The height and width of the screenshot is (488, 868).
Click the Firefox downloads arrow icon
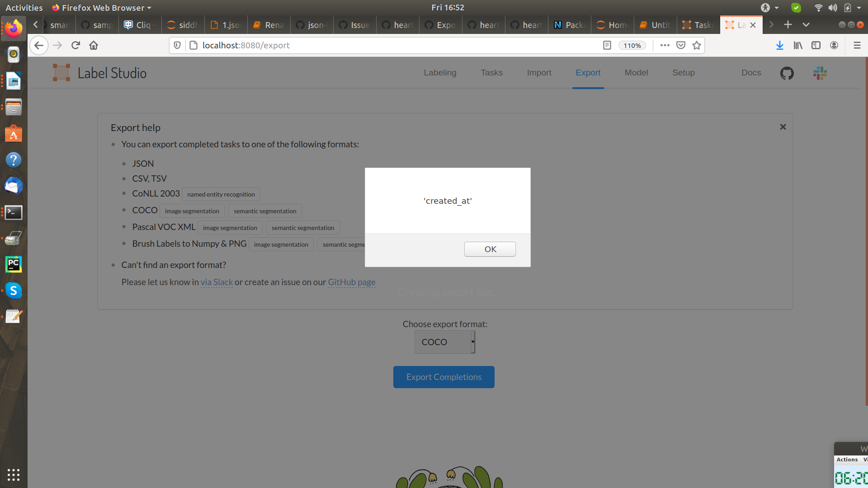[779, 45]
